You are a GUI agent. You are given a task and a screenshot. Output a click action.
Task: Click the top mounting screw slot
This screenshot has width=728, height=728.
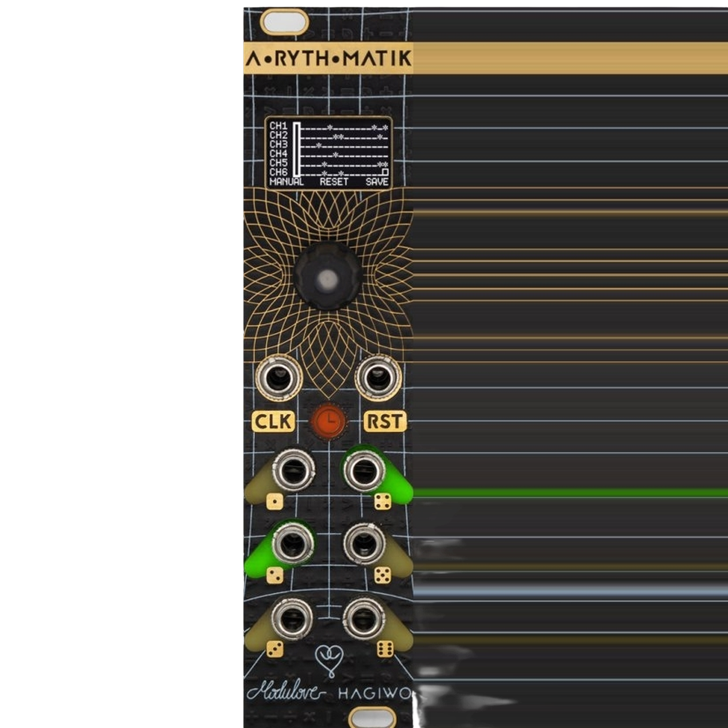click(x=284, y=22)
